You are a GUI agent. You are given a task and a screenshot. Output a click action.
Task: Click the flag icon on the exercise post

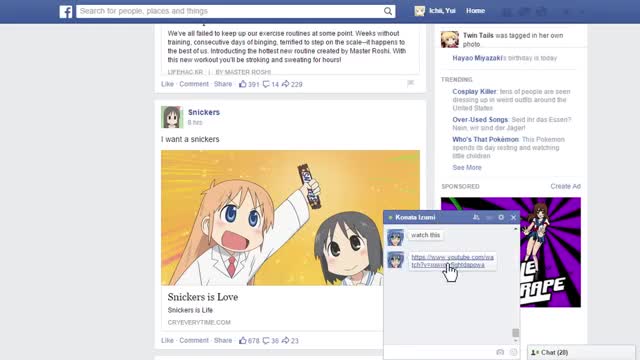tap(411, 83)
